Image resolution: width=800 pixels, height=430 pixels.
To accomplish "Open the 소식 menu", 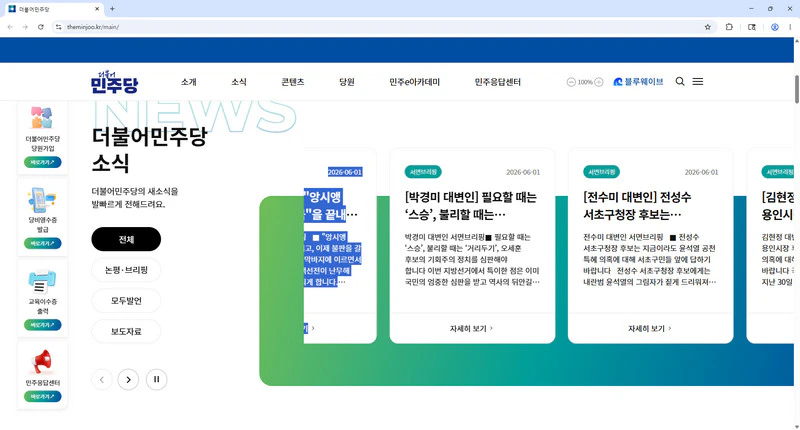I will pos(239,82).
